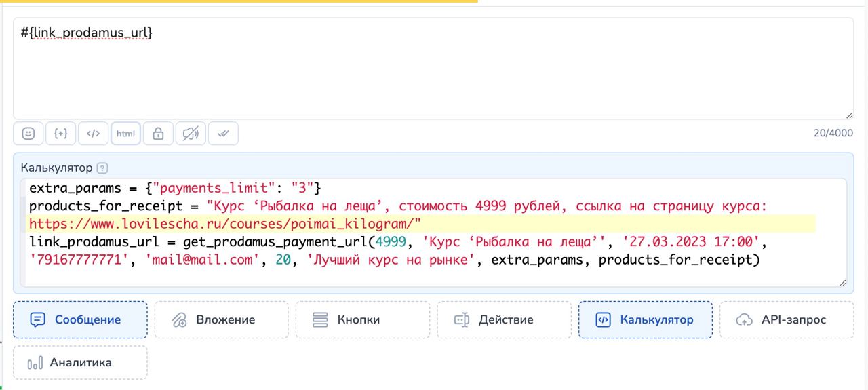Open the Аналитика block
The width and height of the screenshot is (868, 390).
(80, 363)
